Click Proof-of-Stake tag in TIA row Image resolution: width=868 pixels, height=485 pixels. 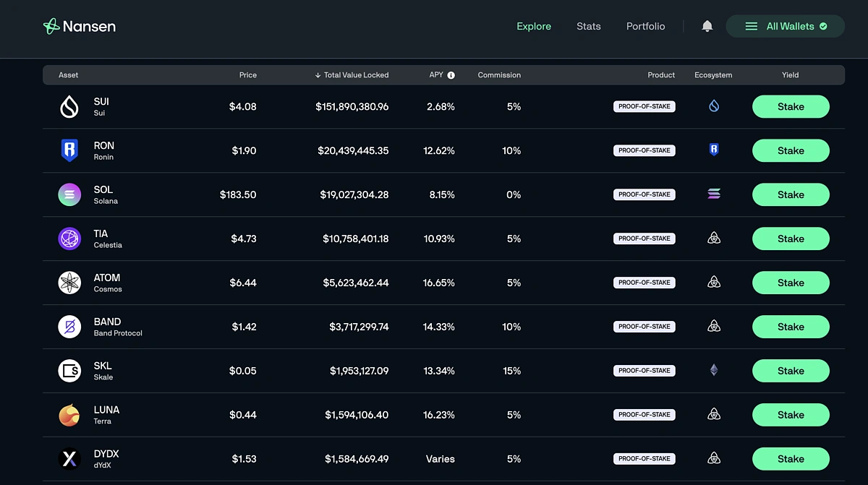(x=644, y=239)
